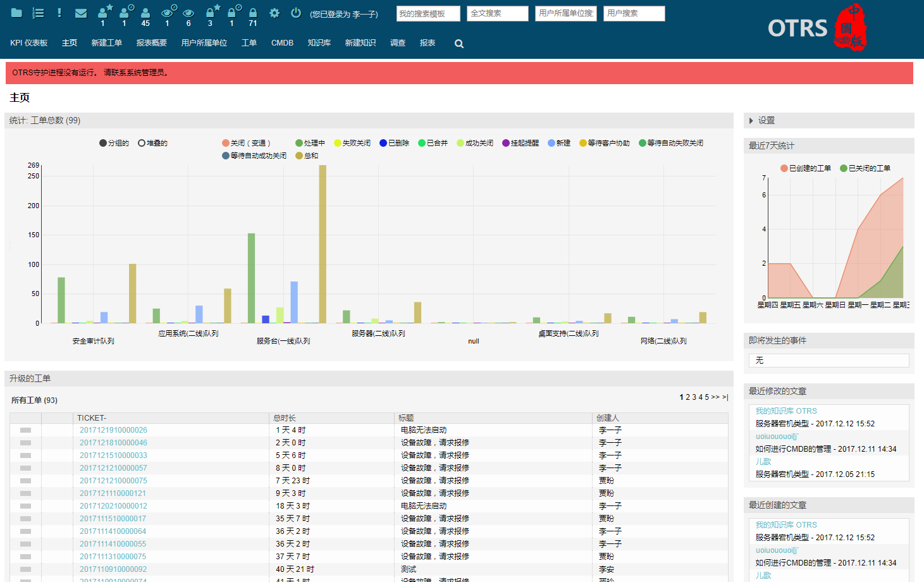Click the 全文搜索 full-text search field
Screen dimensions: 924x582
(x=498, y=13)
